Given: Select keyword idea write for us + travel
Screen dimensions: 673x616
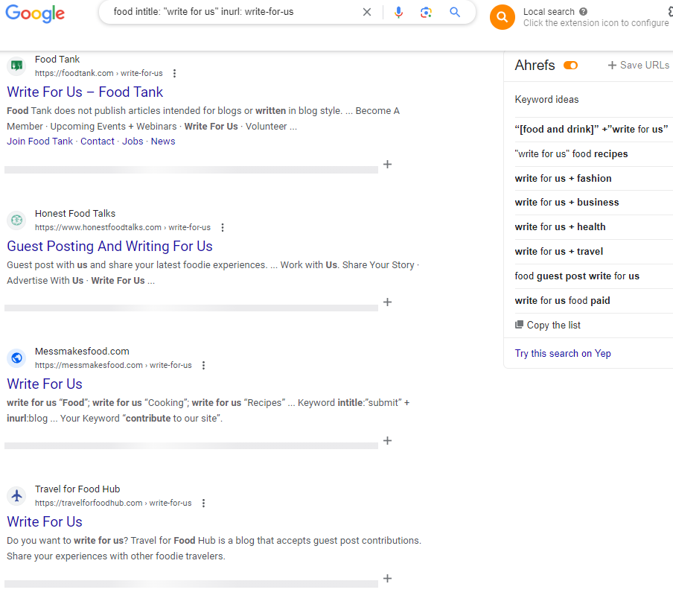Looking at the screenshot, I should [559, 251].
